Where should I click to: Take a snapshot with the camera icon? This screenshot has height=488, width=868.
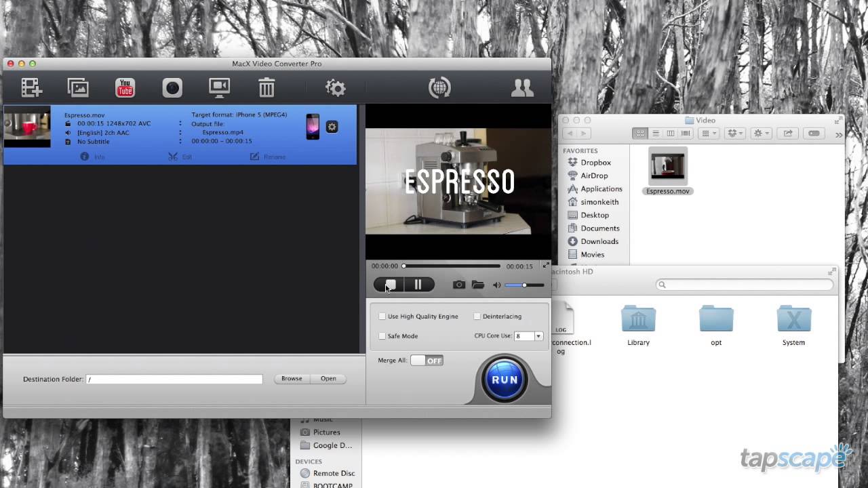[459, 285]
